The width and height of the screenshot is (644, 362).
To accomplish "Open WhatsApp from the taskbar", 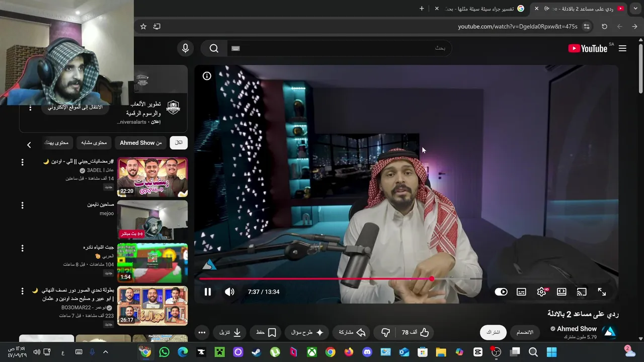I will pyautogui.click(x=164, y=352).
